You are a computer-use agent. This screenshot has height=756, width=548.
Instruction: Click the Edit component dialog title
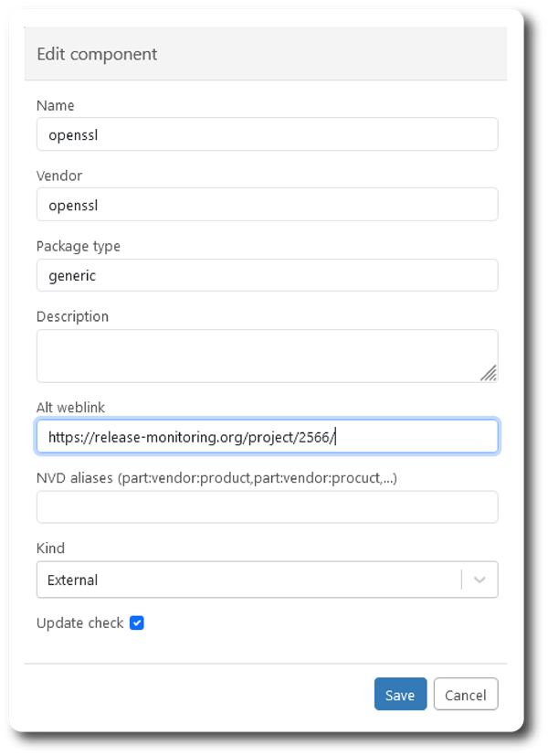click(97, 54)
